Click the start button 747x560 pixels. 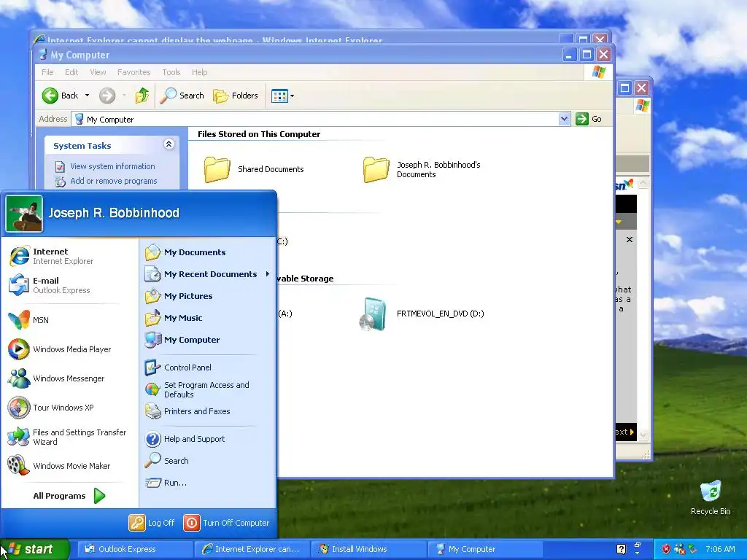[34, 549]
